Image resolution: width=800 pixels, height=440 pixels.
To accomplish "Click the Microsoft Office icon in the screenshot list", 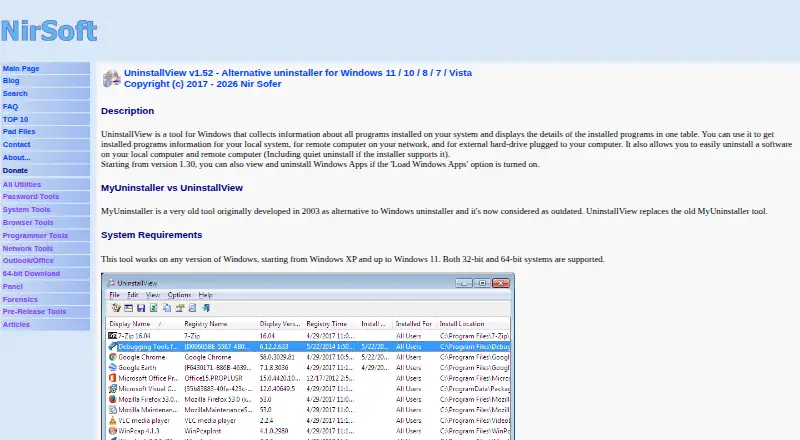I will coord(112,378).
